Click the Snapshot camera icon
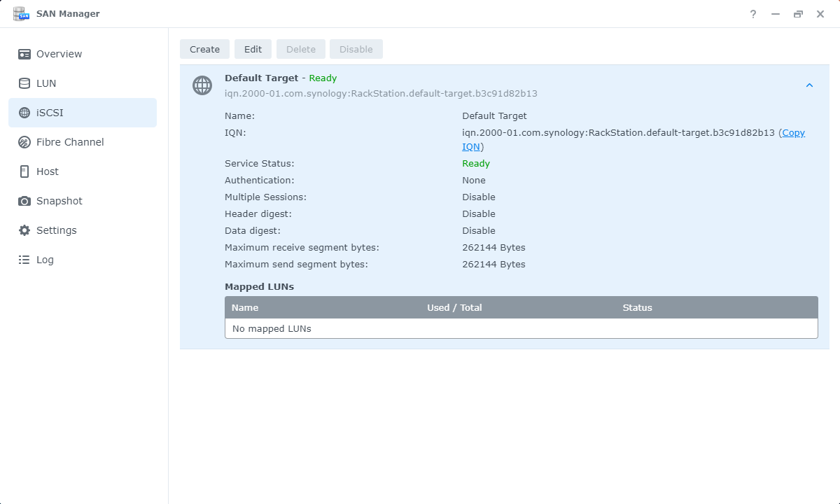The height and width of the screenshot is (504, 840). click(x=24, y=201)
